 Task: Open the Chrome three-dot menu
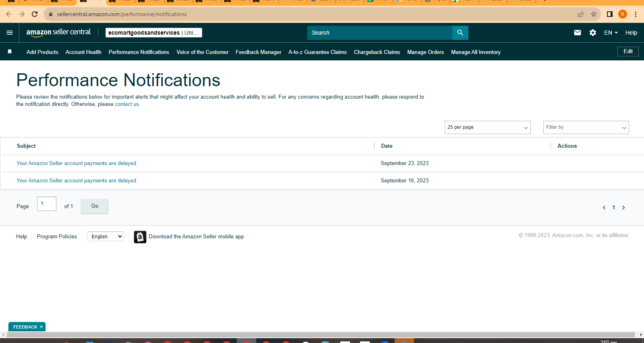point(636,14)
